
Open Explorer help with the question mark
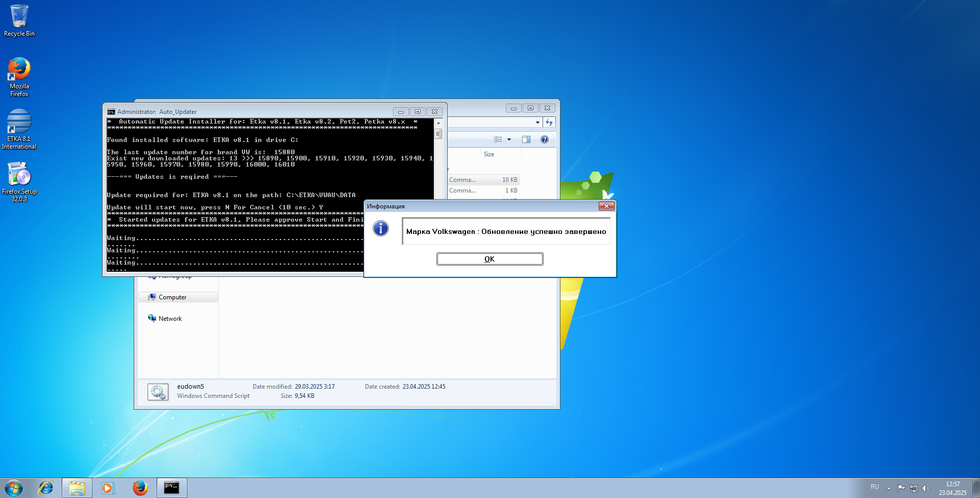pos(545,139)
